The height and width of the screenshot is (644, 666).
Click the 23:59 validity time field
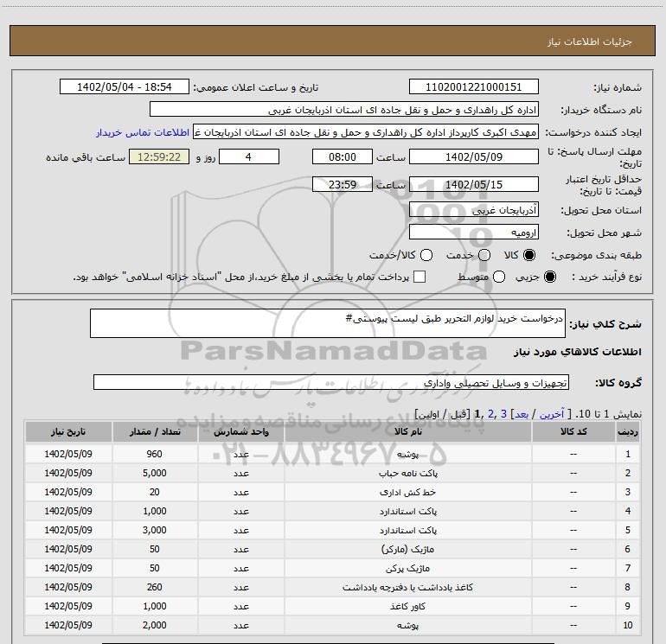tap(343, 184)
